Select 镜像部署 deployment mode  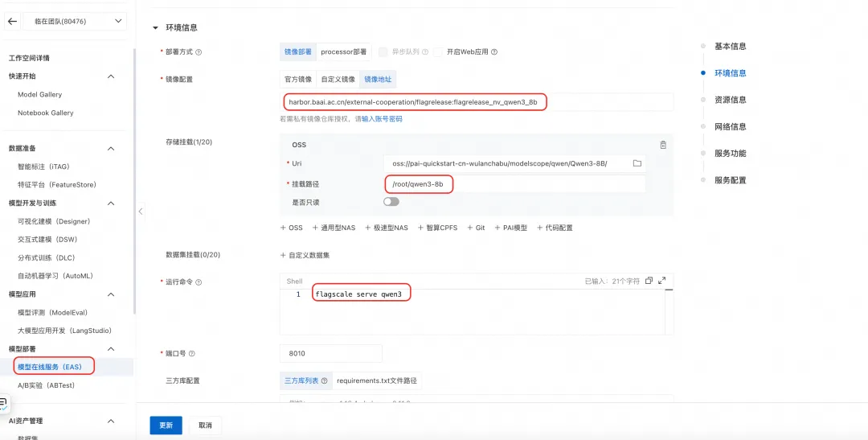pyautogui.click(x=298, y=51)
